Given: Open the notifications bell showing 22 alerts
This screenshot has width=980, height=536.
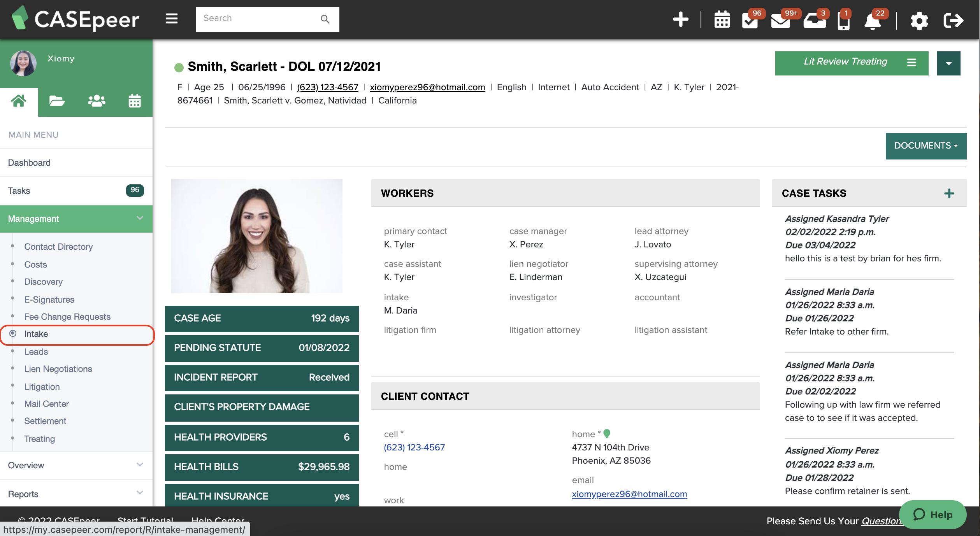Looking at the screenshot, I should click(873, 21).
